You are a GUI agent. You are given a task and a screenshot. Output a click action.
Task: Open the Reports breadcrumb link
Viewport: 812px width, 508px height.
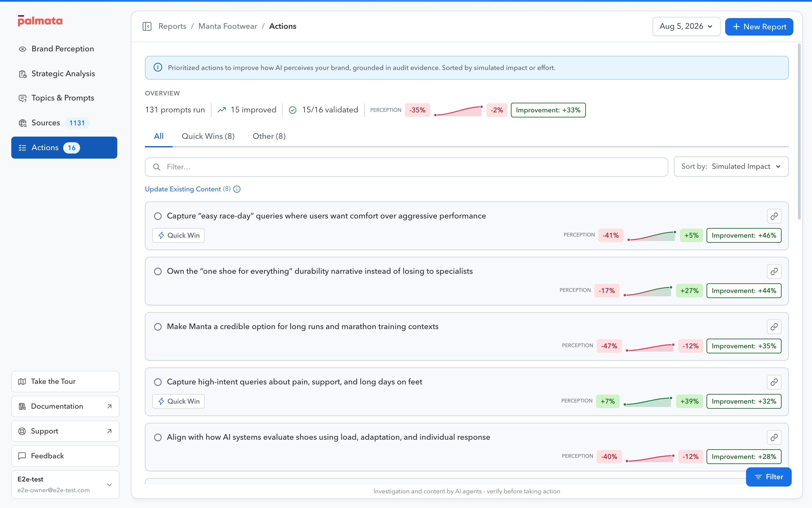point(172,26)
